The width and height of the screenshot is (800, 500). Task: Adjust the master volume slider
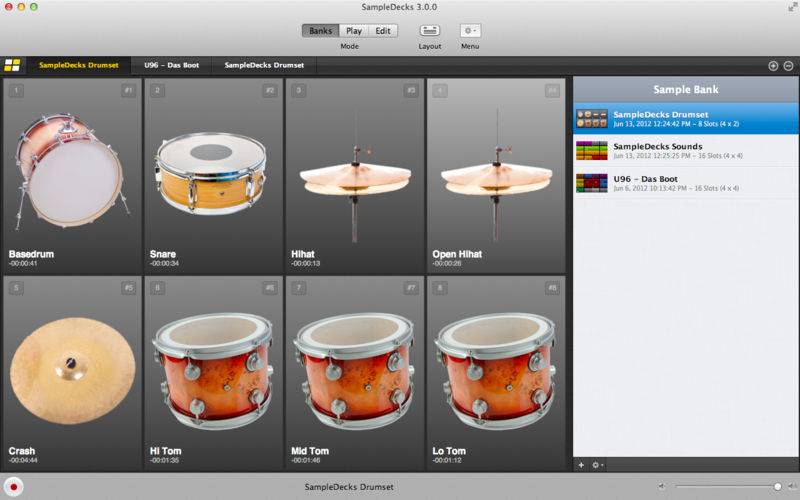[727, 487]
